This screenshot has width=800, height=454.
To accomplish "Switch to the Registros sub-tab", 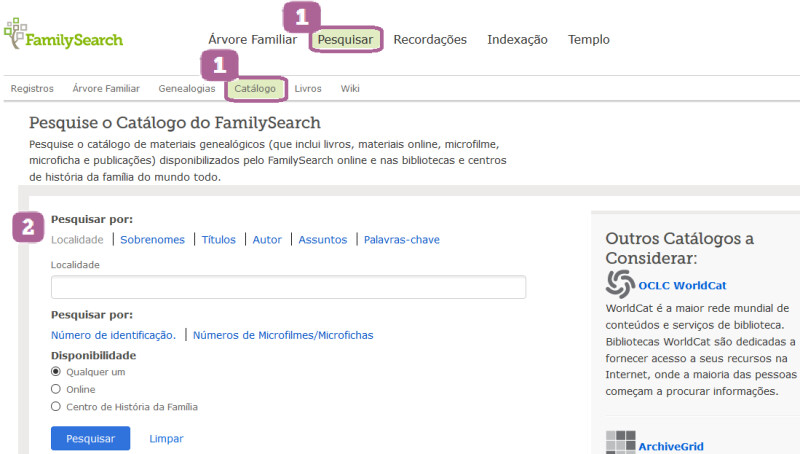I will tap(32, 89).
